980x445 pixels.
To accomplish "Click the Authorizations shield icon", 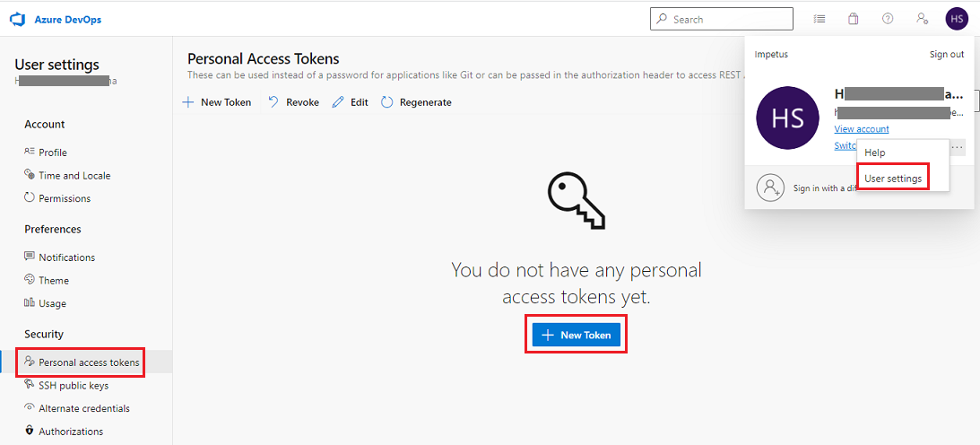I will point(29,431).
